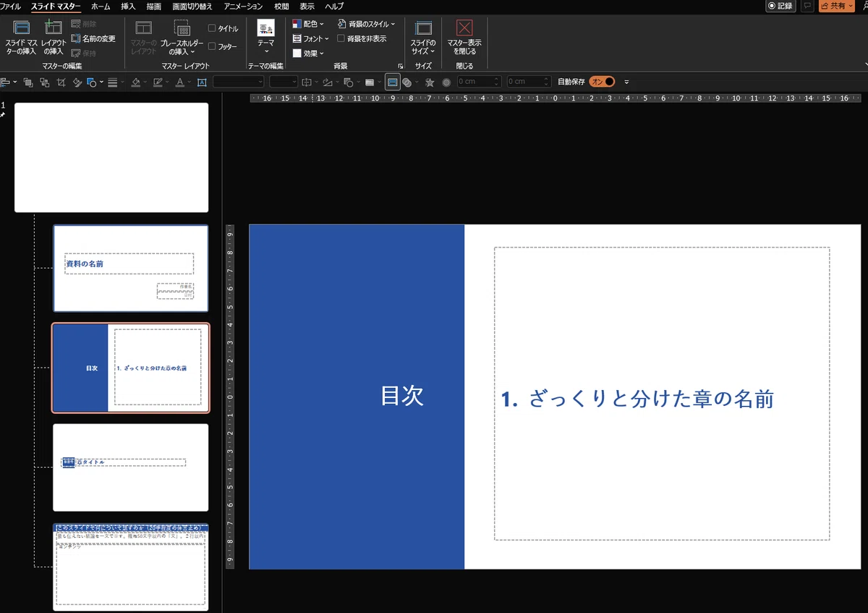Click the Format Painter brush icon
868x613 pixels.
(77, 82)
